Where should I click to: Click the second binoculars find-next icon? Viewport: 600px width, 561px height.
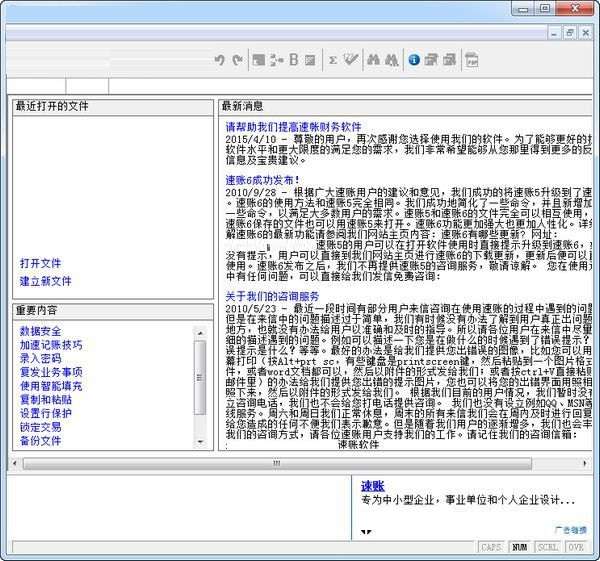click(x=392, y=60)
